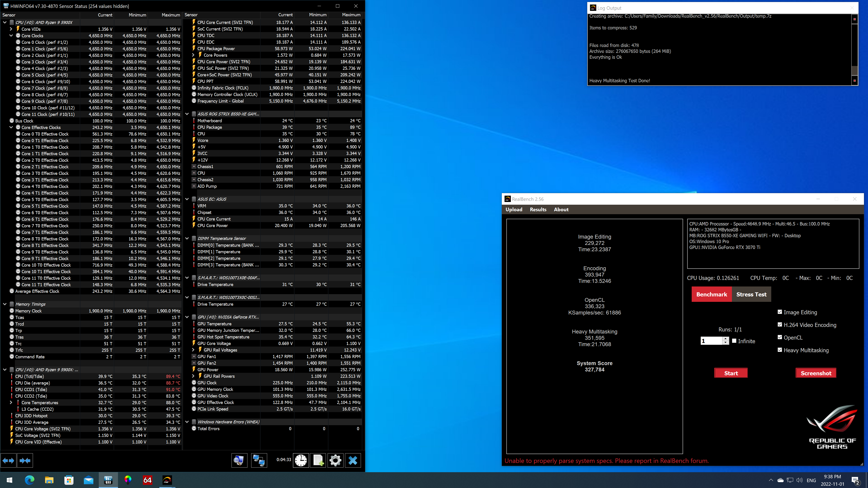
Task: Open RealBench About menu
Action: coord(561,209)
